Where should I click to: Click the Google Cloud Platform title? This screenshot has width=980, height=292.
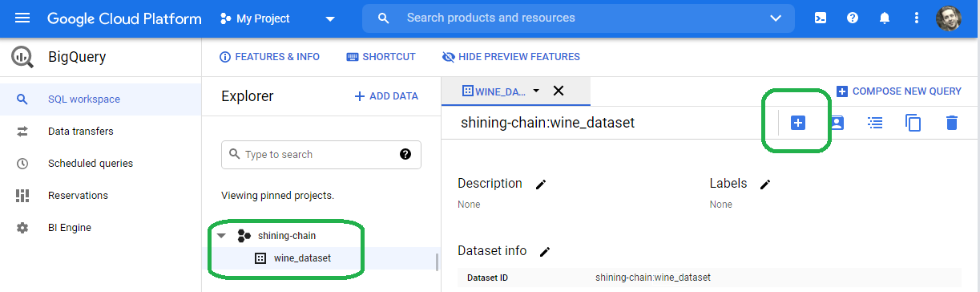[124, 18]
